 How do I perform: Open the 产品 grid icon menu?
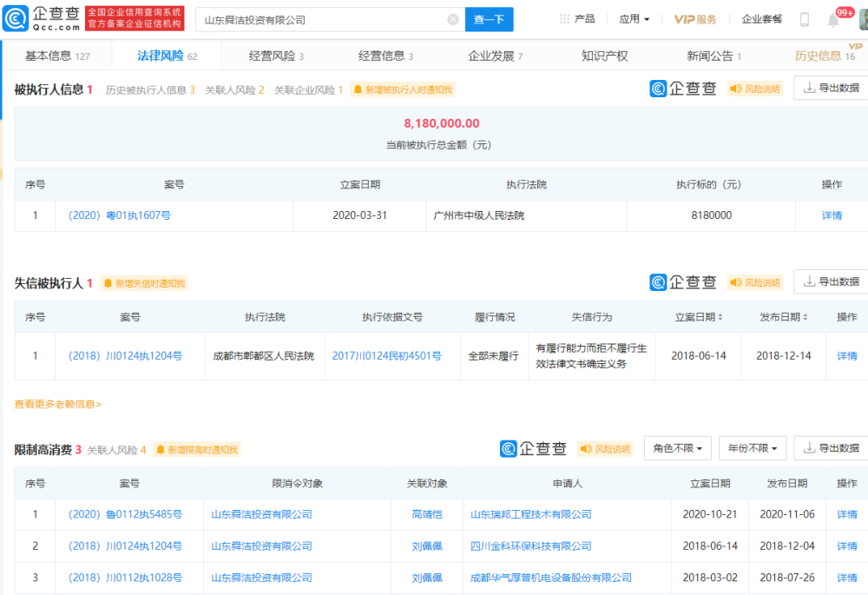pyautogui.click(x=564, y=19)
